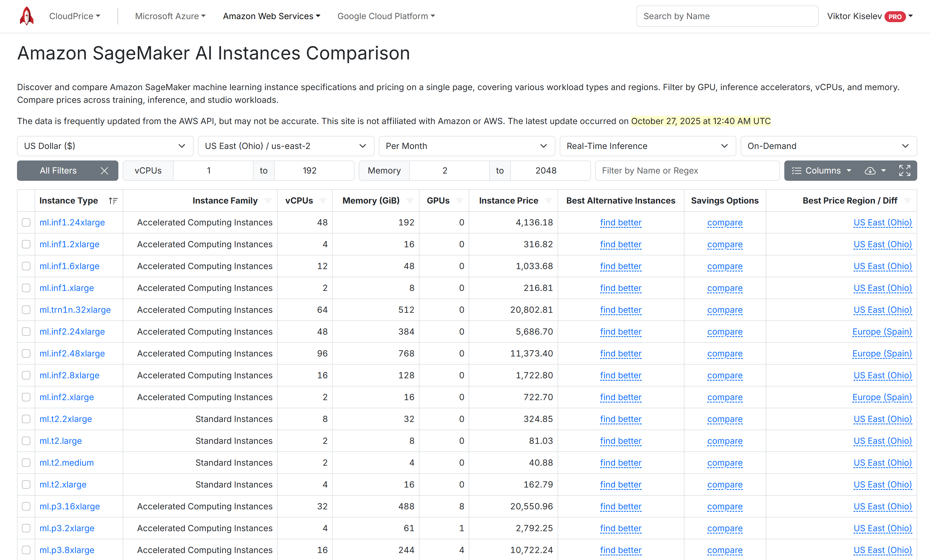This screenshot has height=560, width=930.
Task: Clear All Filters with the X icon
Action: tap(104, 170)
